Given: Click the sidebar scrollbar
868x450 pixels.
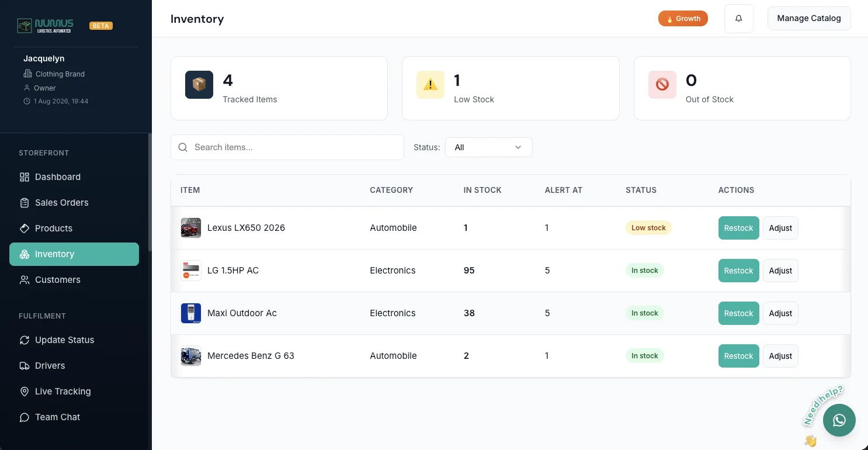Looking at the screenshot, I should point(150,193).
